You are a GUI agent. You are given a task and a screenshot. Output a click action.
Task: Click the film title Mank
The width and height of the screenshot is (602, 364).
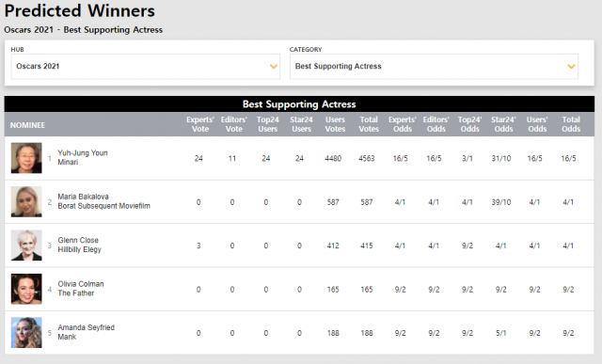coord(67,337)
